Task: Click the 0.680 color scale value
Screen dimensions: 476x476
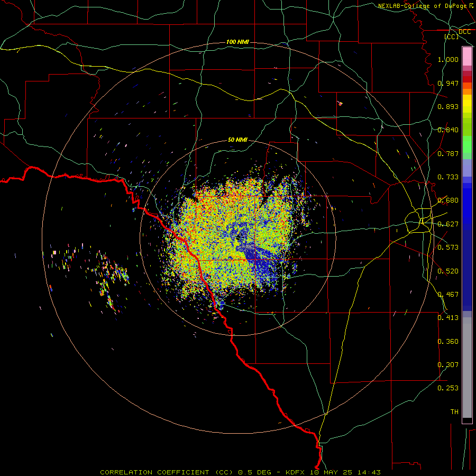Action: [x=448, y=200]
